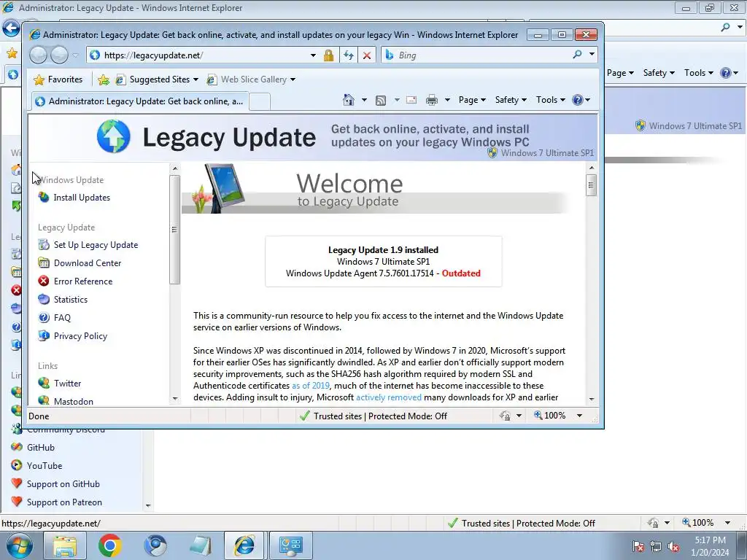
Task: Click the sidebar scroll down arrow
Action: [175, 399]
